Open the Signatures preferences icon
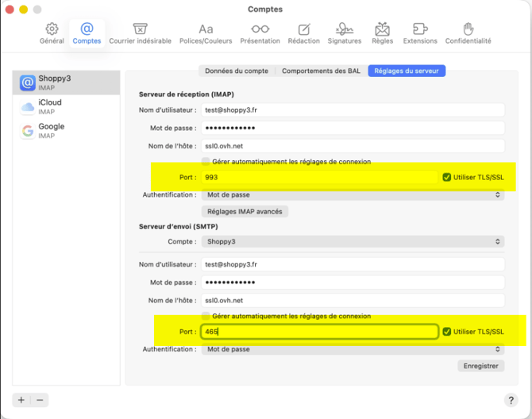 [x=345, y=29]
